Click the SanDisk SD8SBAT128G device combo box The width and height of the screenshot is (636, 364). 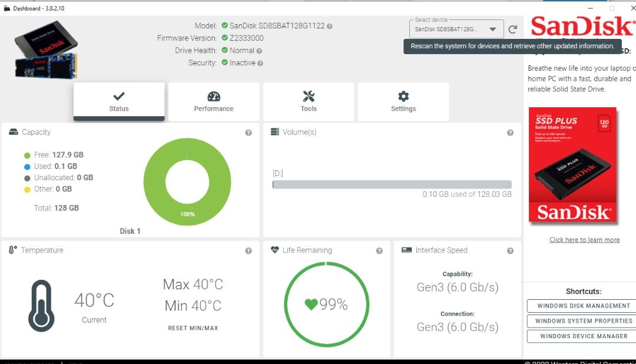click(456, 29)
